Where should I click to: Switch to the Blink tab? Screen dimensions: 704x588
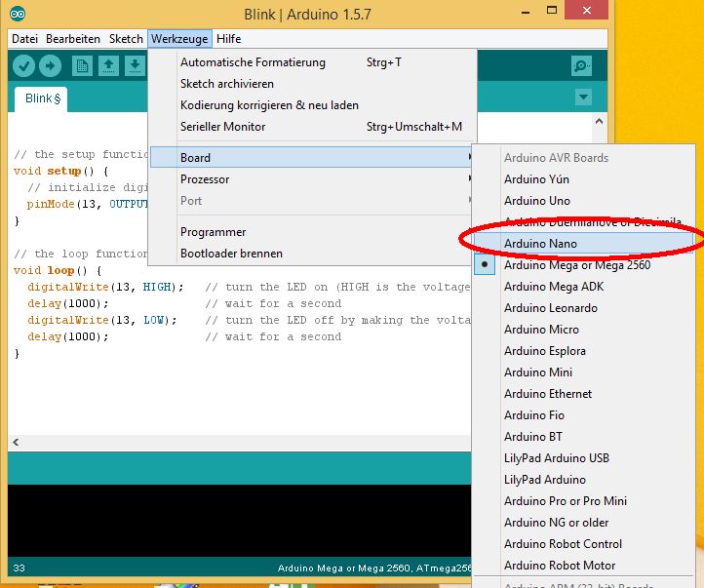point(41,98)
